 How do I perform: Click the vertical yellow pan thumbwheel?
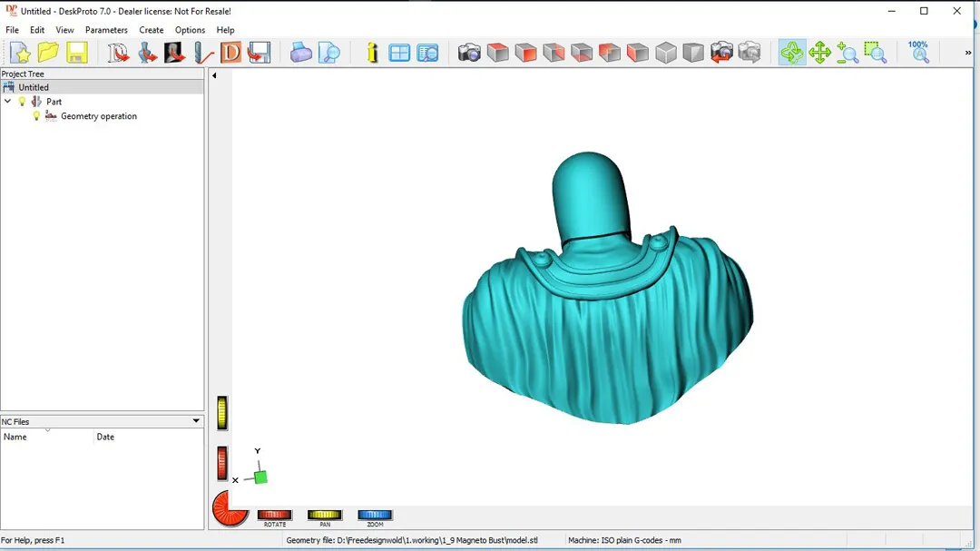pos(222,413)
